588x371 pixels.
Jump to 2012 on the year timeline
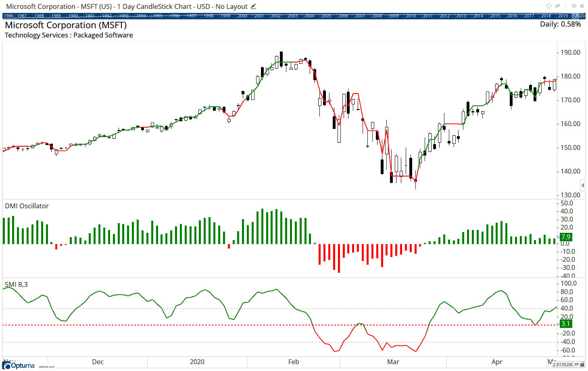(x=445, y=16)
